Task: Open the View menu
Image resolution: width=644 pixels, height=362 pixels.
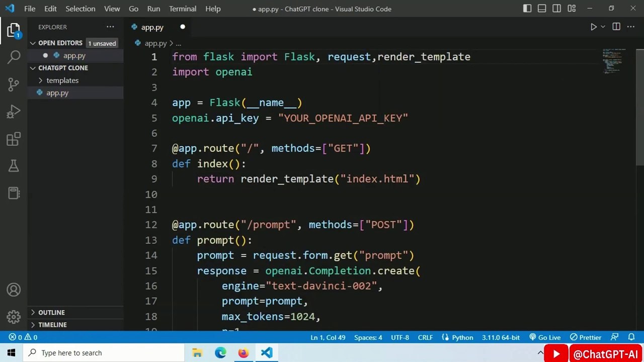Action: pos(112,9)
